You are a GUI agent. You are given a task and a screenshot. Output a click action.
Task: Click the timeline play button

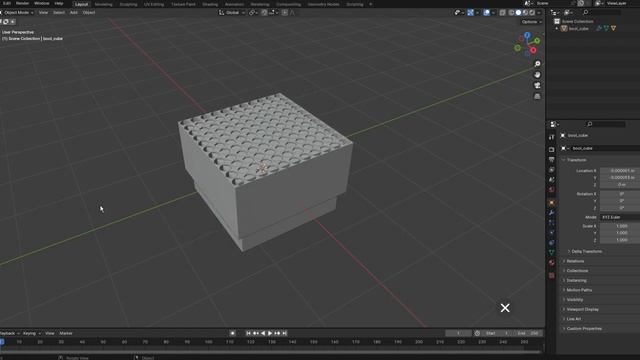coord(270,333)
